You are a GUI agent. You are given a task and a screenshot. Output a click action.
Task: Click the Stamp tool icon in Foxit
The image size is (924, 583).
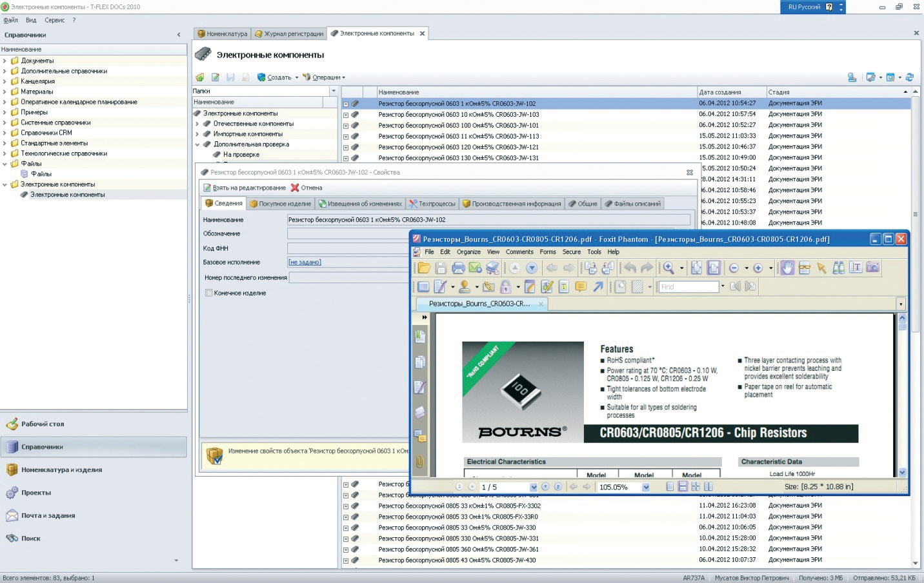[464, 286]
